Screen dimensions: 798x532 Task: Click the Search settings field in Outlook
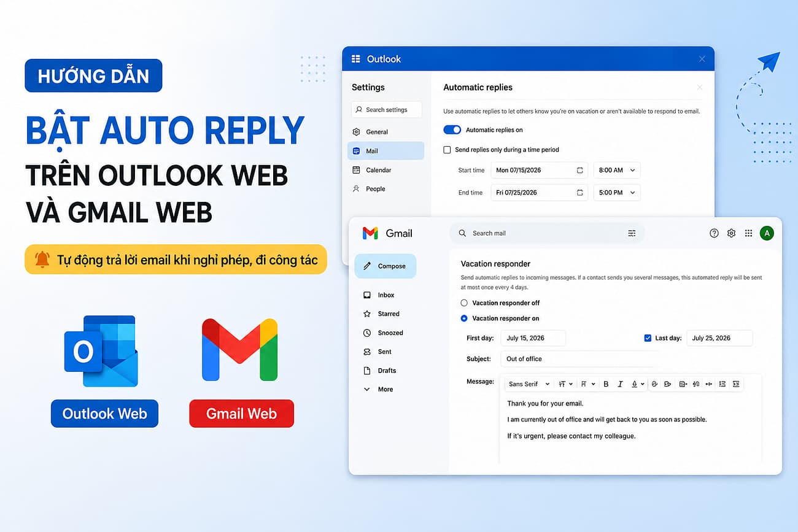tap(387, 110)
